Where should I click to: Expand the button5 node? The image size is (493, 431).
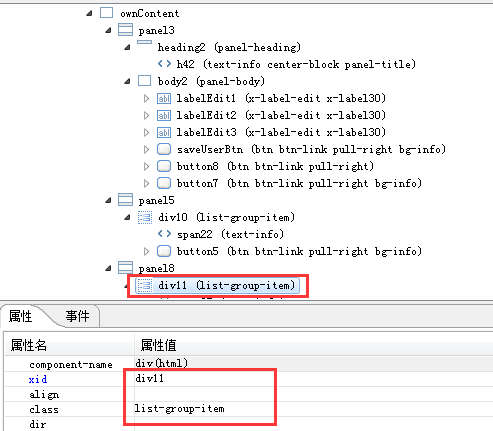146,251
